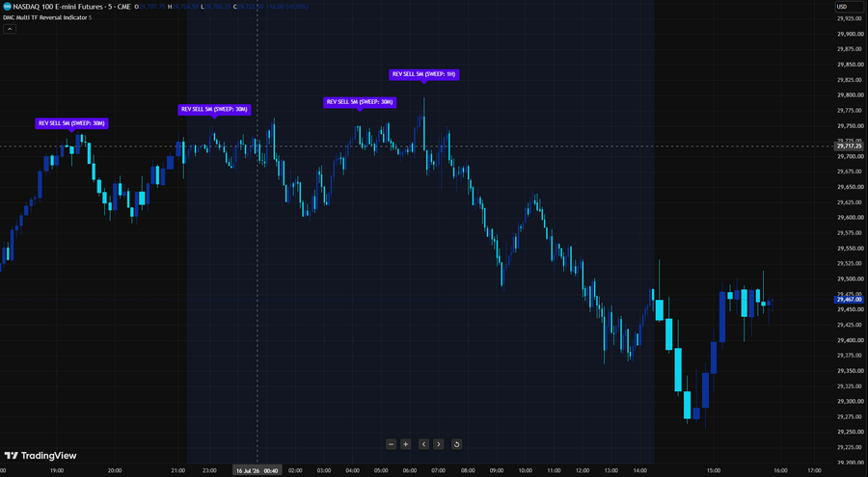Click the REV SELL label near the 04:00 candles

(x=360, y=102)
